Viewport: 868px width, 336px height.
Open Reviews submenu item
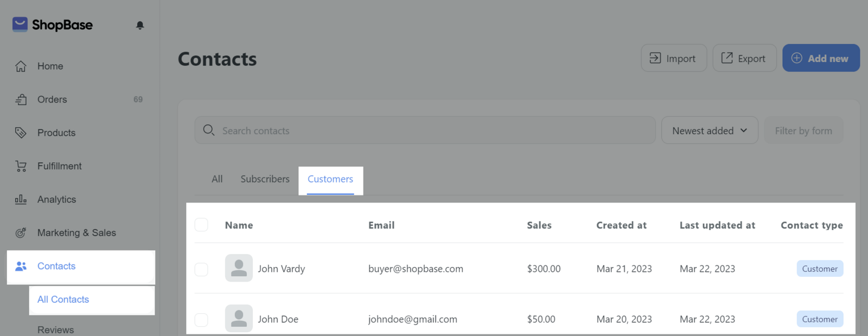[55, 329]
